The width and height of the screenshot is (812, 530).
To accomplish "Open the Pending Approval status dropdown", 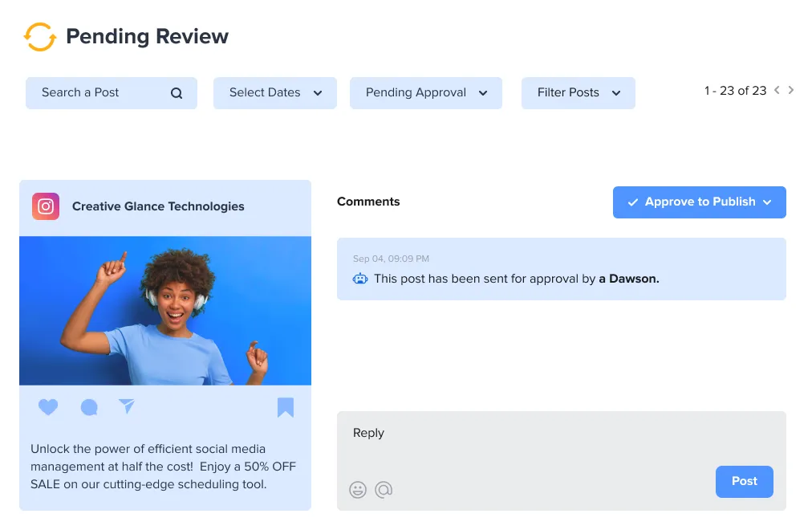I will pyautogui.click(x=426, y=93).
